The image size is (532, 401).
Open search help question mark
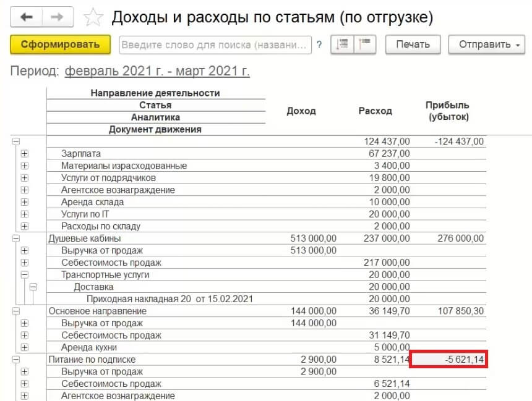pyautogui.click(x=319, y=44)
